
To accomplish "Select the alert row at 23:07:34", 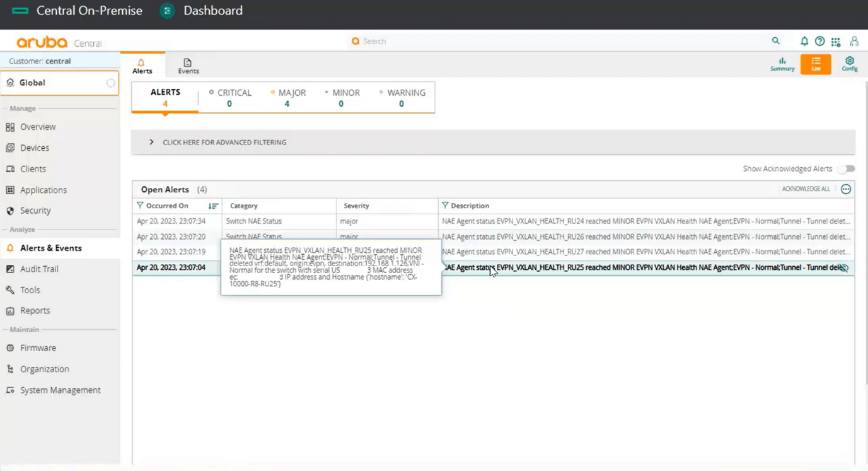I will click(x=493, y=221).
